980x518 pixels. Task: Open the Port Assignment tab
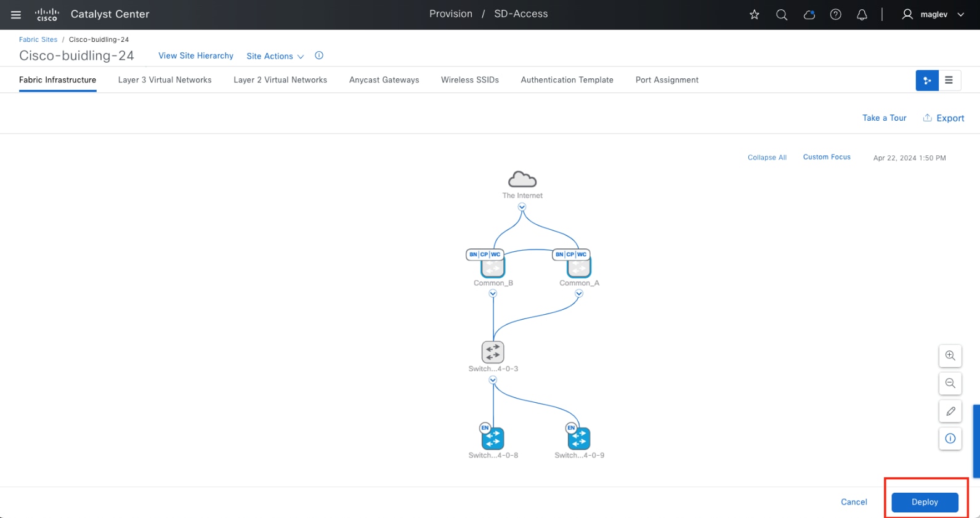666,80
